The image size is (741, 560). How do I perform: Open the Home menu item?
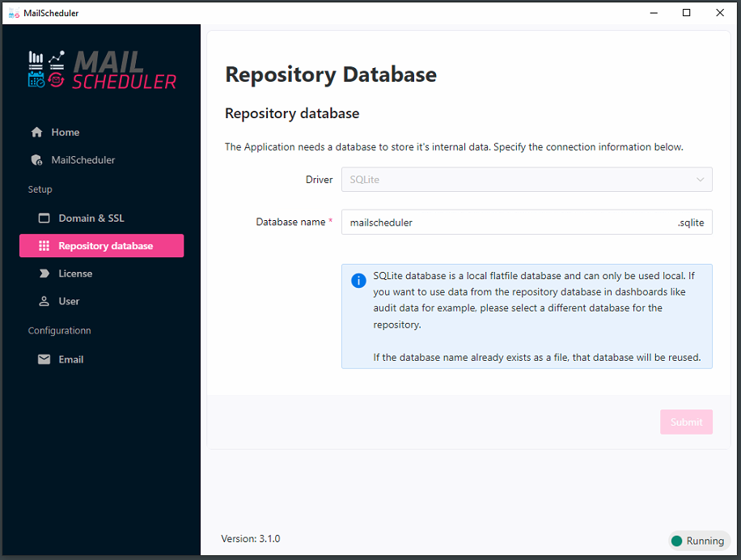point(102,133)
